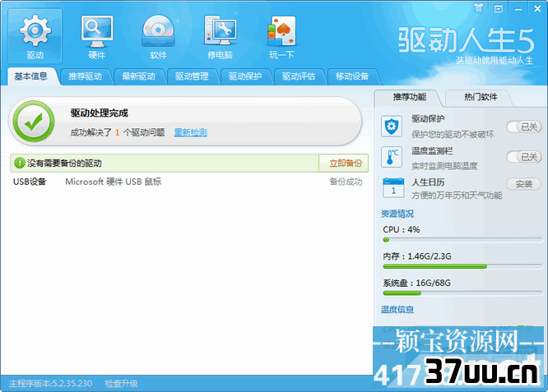
Task: Click the skin shirt icon in title bar
Action: tap(478, 7)
